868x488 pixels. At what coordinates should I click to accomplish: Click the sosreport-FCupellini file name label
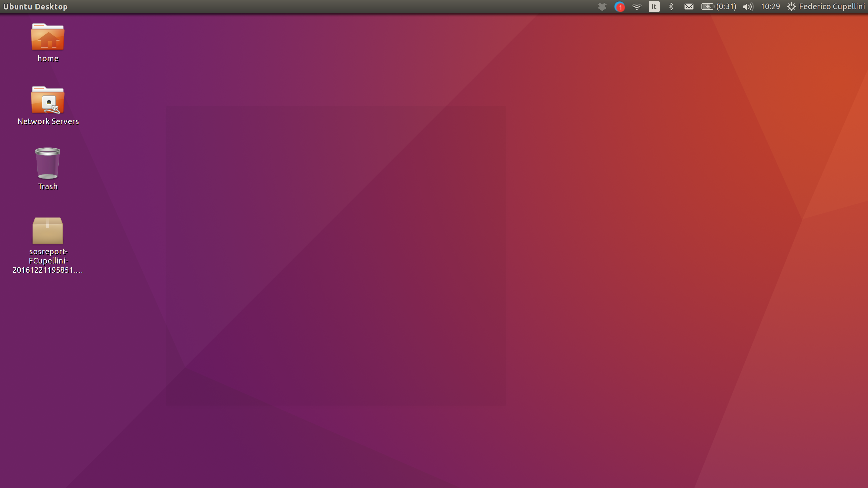click(48, 261)
